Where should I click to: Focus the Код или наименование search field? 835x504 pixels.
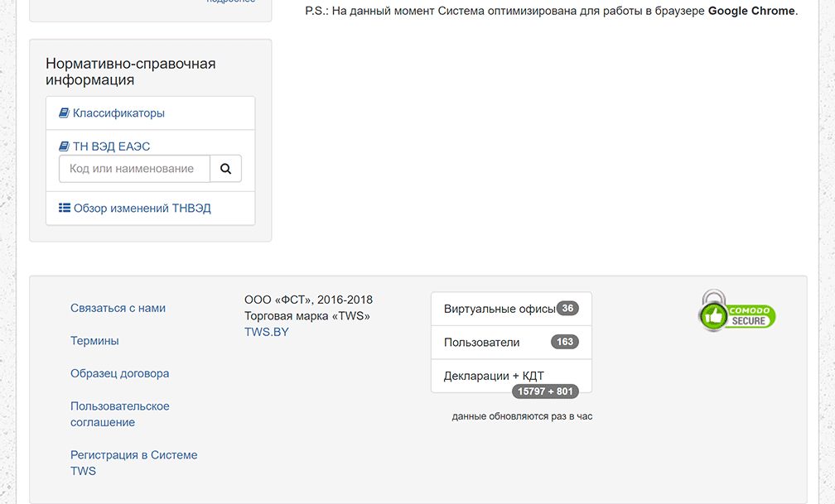click(x=135, y=169)
